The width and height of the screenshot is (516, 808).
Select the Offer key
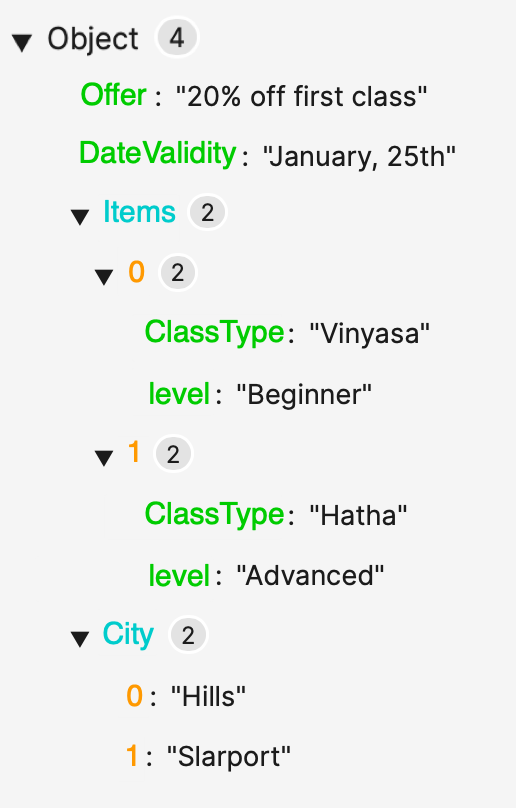click(x=113, y=95)
